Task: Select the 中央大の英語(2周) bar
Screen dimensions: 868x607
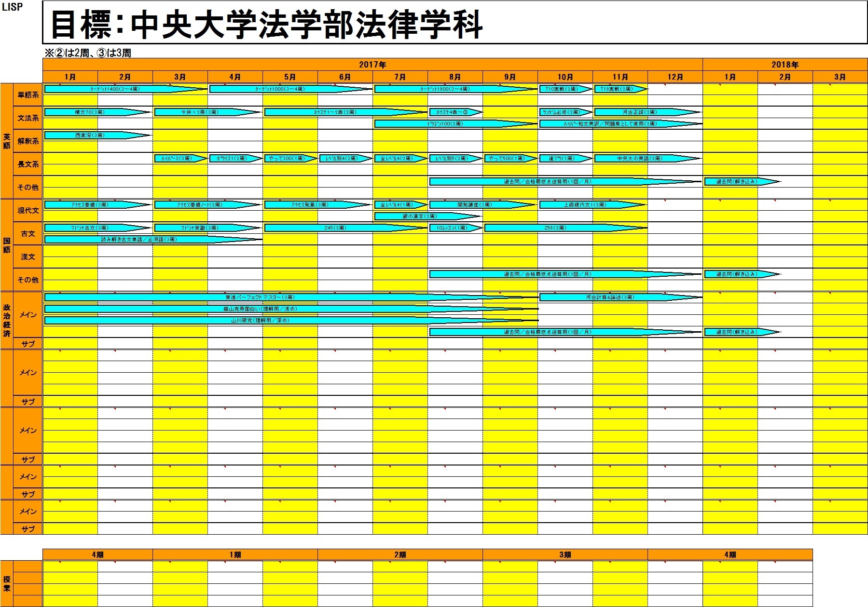Action: 648,159
